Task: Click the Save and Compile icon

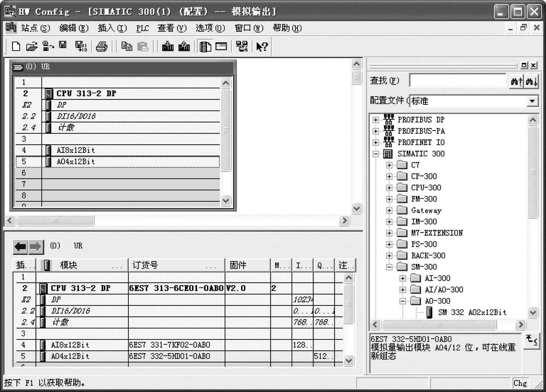Action: click(81, 46)
